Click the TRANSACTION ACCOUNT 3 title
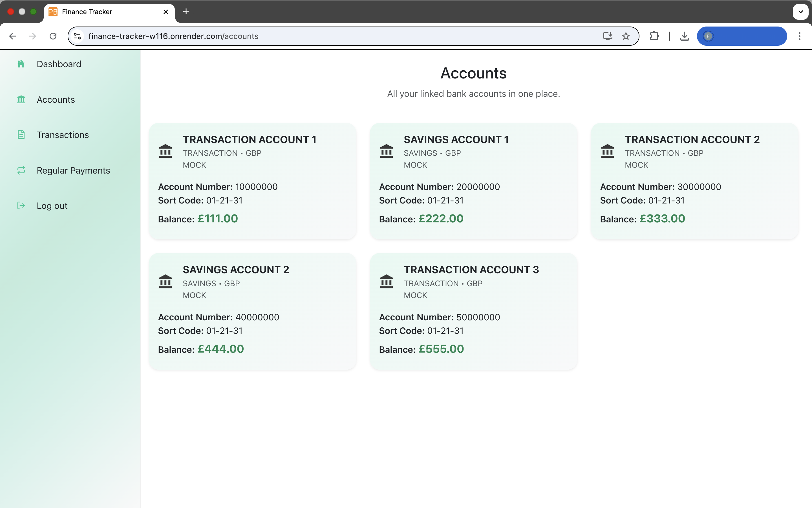The width and height of the screenshot is (812, 508). pos(471,270)
